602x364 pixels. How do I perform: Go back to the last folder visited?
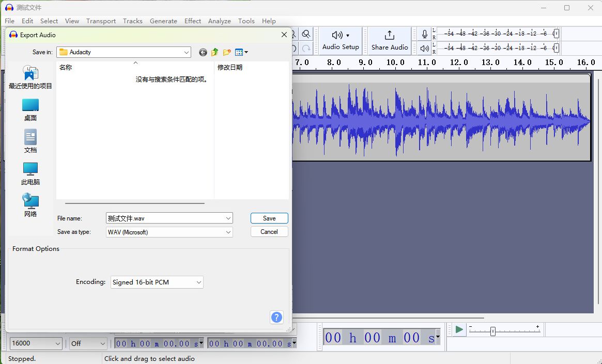203,52
